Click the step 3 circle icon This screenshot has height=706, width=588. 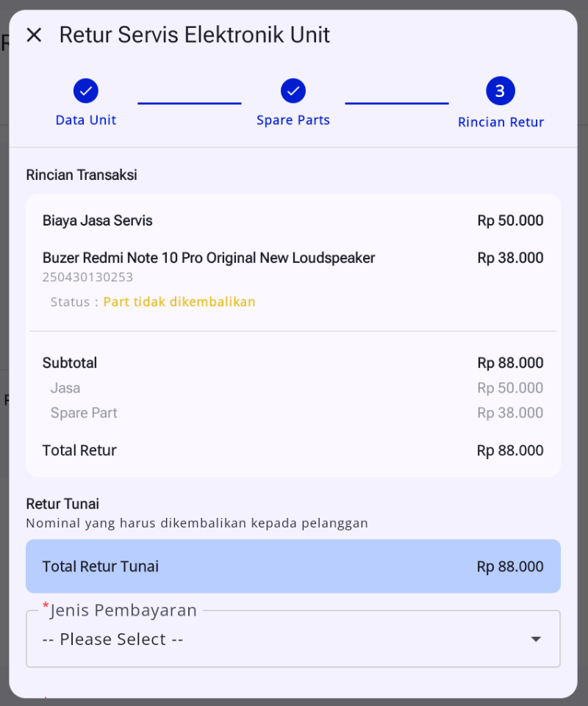501,91
